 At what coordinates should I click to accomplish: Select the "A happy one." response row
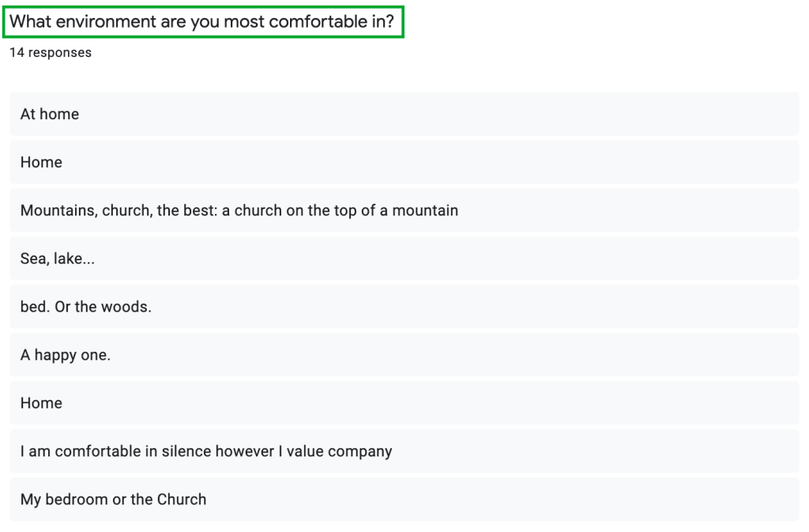(404, 355)
